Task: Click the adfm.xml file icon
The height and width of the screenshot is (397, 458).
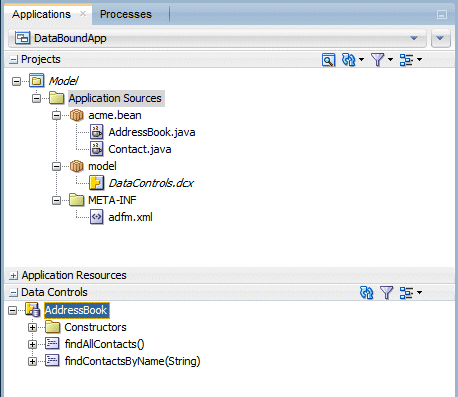Action: coord(97,217)
